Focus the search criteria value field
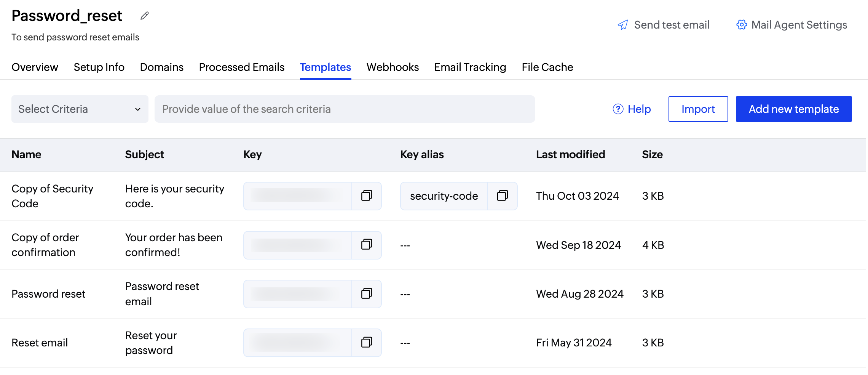Screen dimensions: 868x375 coord(344,109)
